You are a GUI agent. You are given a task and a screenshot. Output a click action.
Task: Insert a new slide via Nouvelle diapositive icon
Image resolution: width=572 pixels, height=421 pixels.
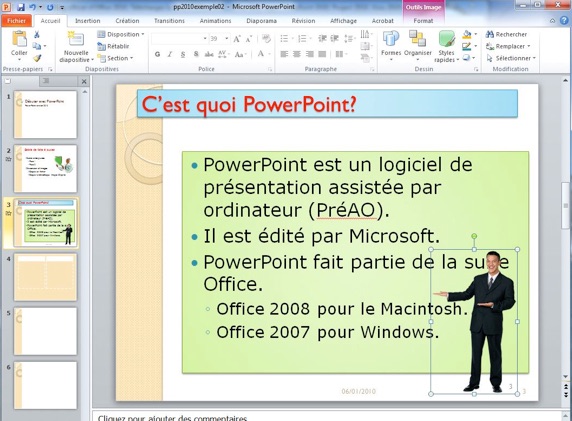(x=76, y=39)
